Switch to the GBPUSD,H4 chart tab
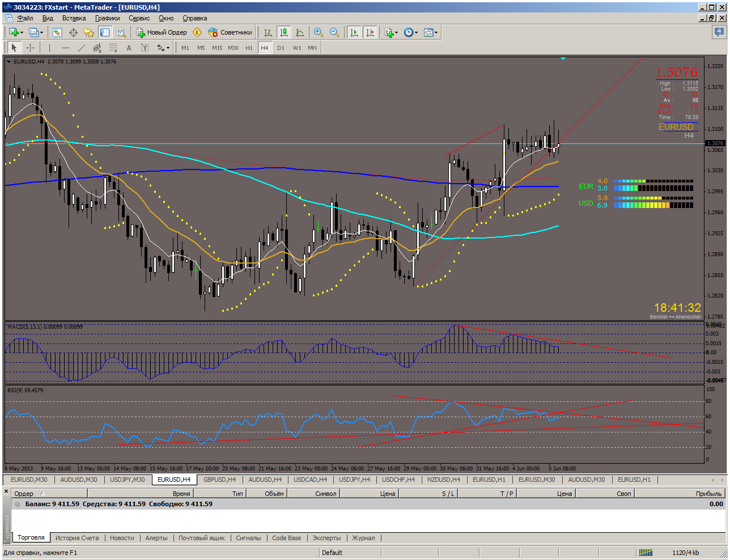Viewport: 730px width, 560px height. tap(219, 480)
